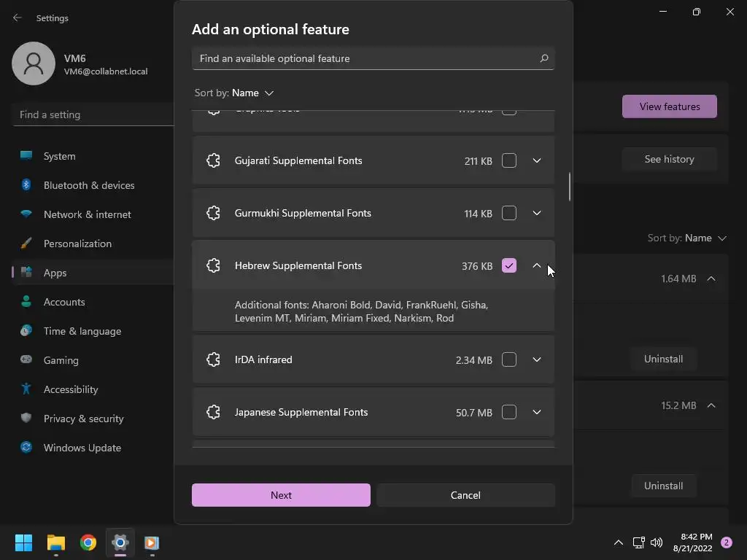The height and width of the screenshot is (560, 747).
Task: Open the Gaming settings section
Action: coord(61,360)
